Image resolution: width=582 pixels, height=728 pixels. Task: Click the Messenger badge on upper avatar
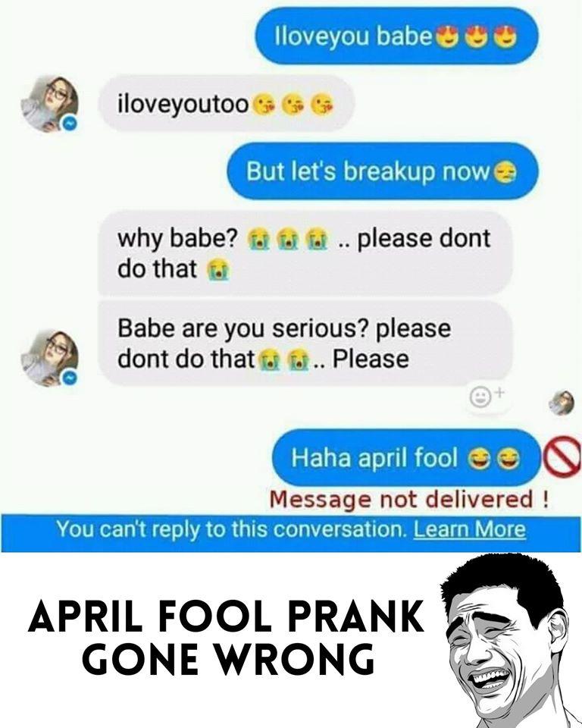click(x=69, y=124)
